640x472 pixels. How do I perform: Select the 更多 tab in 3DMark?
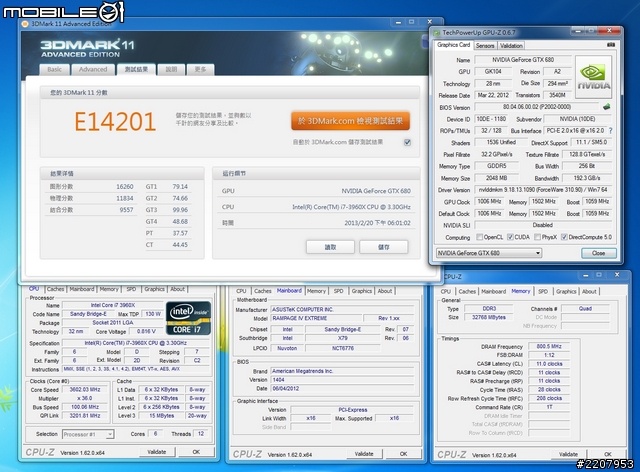pos(200,69)
